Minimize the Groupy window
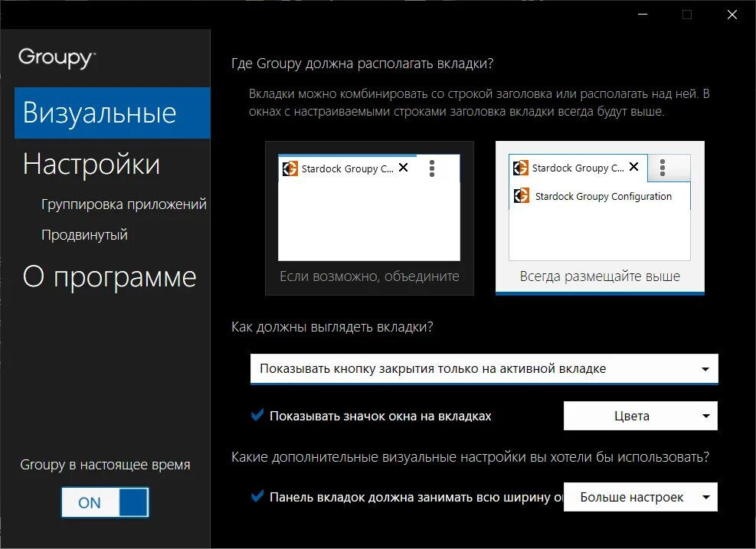The image size is (756, 549). pos(643,15)
